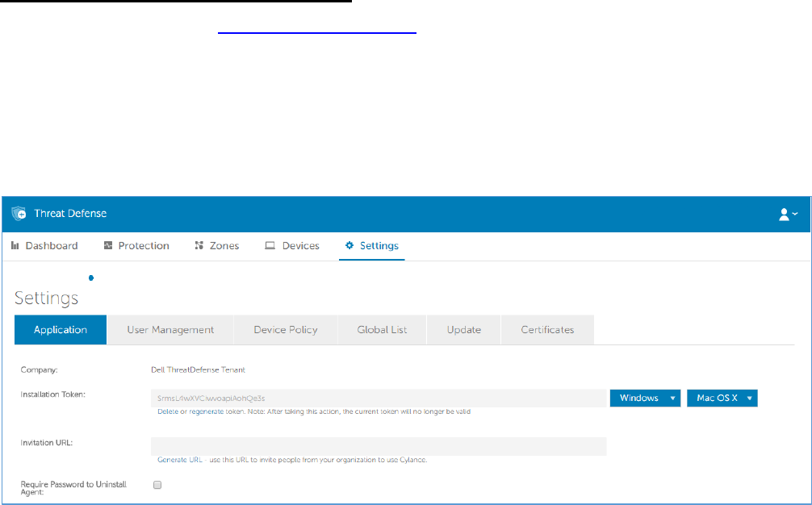The width and height of the screenshot is (812, 505).
Task: Switch to the User Management tab
Action: pos(170,330)
